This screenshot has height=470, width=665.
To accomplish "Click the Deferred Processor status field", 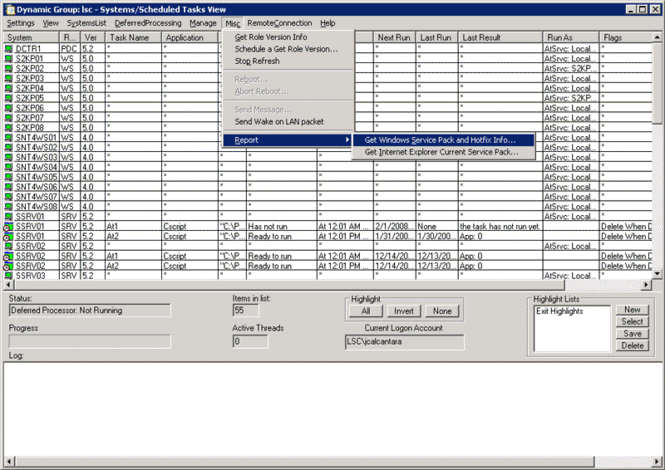I will tap(89, 311).
